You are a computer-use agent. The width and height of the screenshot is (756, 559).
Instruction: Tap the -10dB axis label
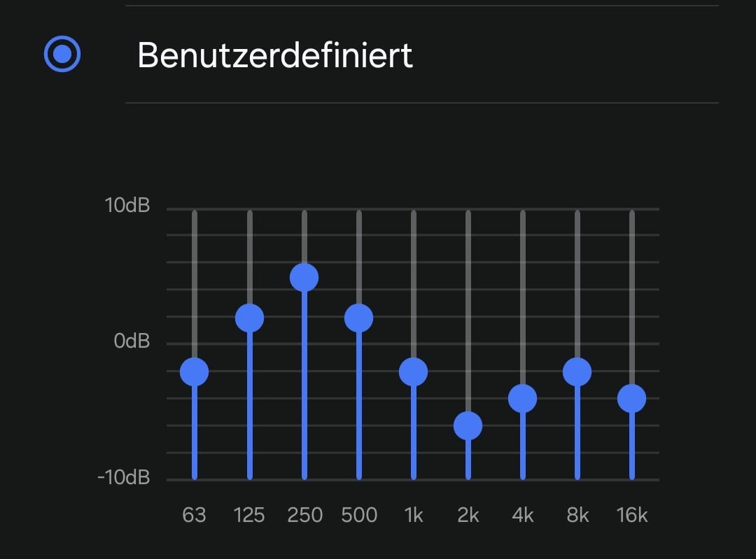pyautogui.click(x=124, y=478)
